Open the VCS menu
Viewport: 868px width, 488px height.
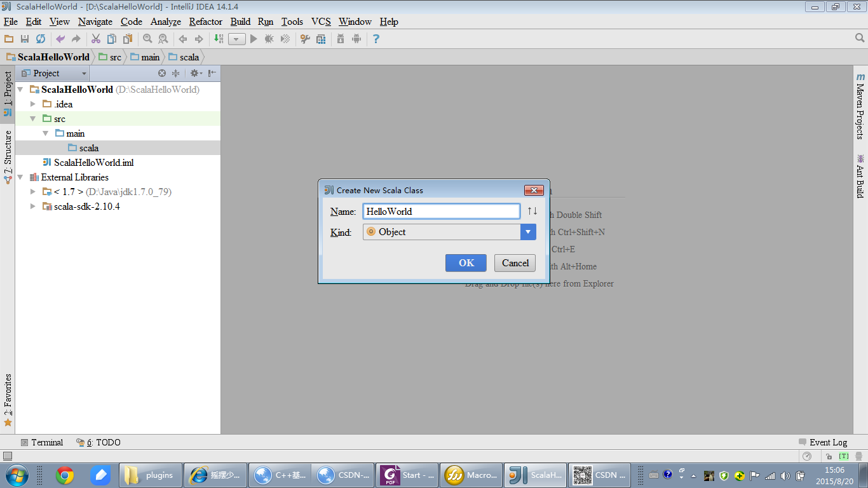pos(321,22)
